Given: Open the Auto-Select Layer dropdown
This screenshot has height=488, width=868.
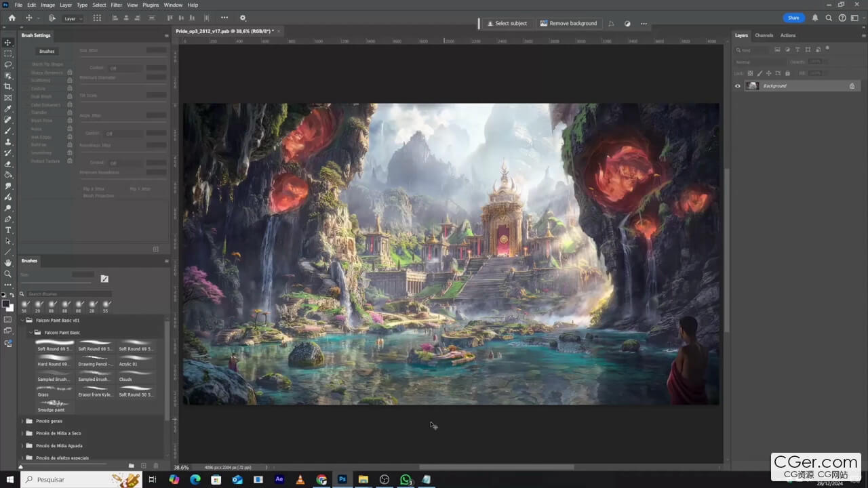Looking at the screenshot, I should (73, 18).
